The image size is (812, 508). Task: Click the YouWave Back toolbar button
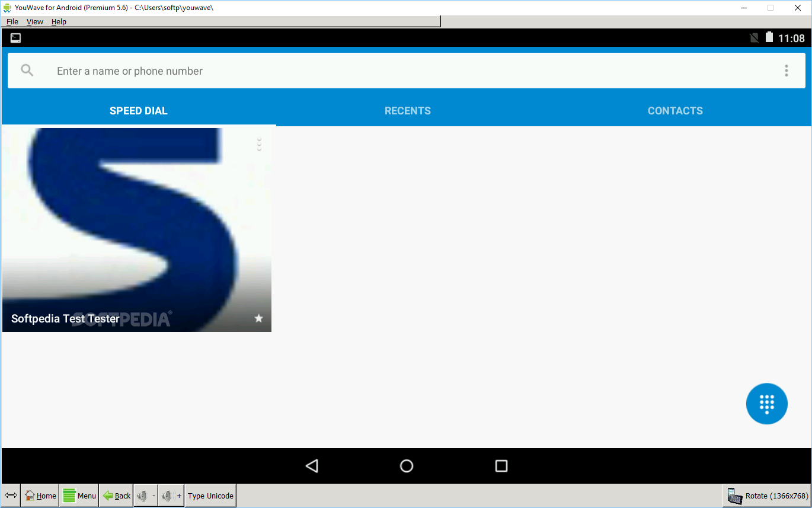point(116,496)
